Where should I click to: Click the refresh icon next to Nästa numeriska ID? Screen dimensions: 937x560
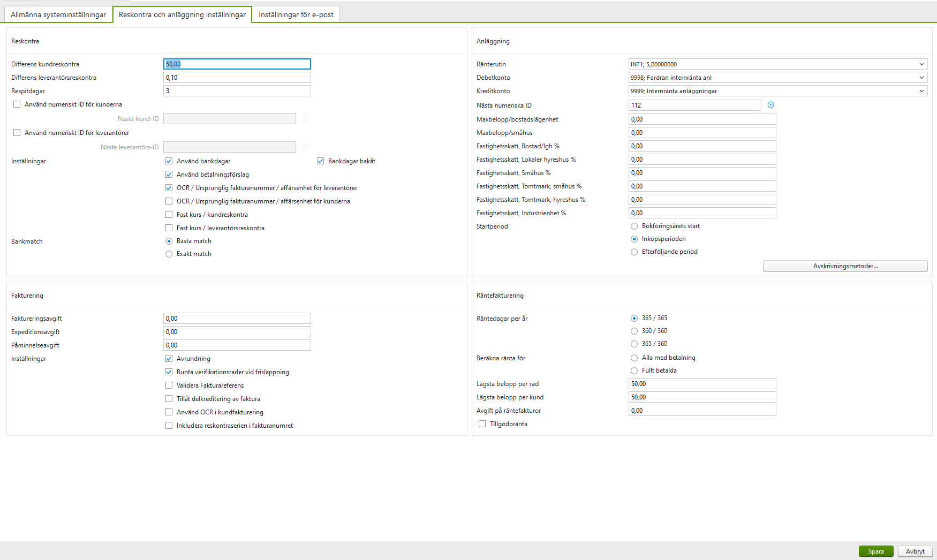(771, 105)
